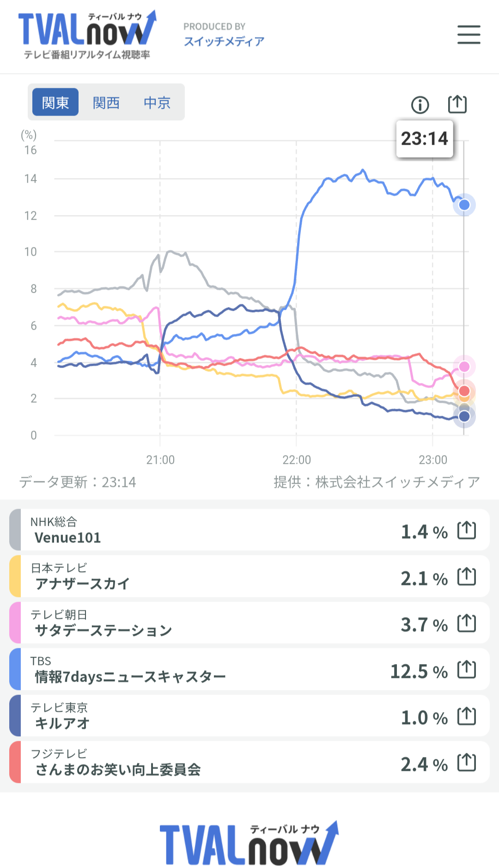Click the TVAL now header logo
The width and height of the screenshot is (499, 868).
(87, 35)
